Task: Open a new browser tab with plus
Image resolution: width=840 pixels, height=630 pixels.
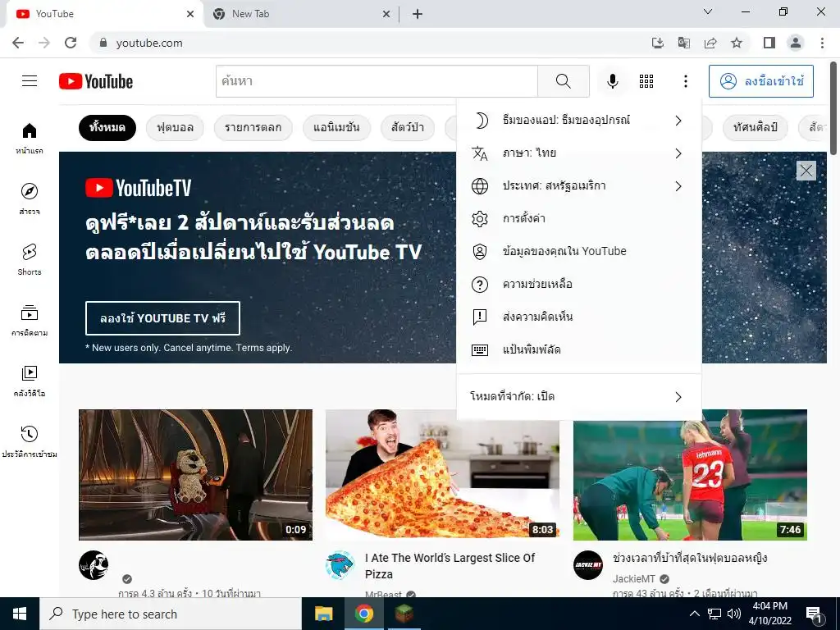Action: [x=418, y=14]
